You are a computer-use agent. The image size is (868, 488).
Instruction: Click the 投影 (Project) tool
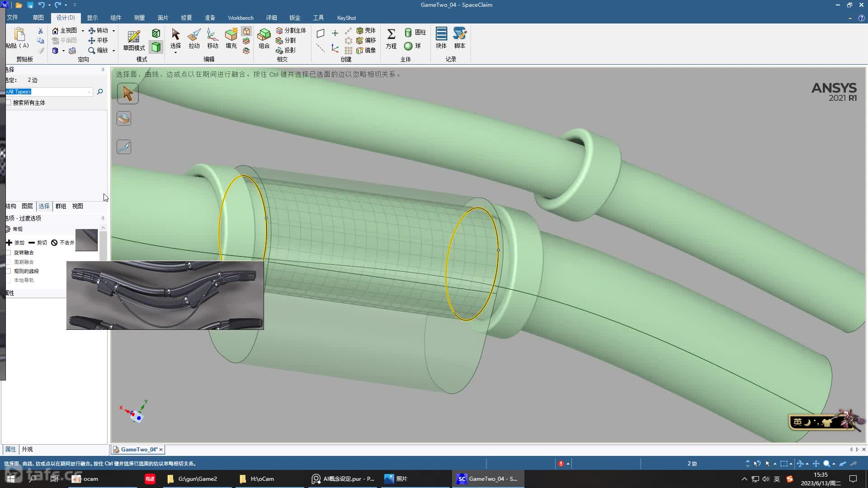coord(286,50)
